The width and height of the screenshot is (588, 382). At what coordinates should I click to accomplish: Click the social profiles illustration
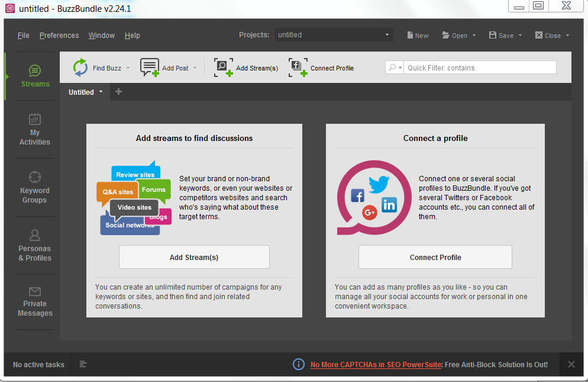(x=374, y=198)
